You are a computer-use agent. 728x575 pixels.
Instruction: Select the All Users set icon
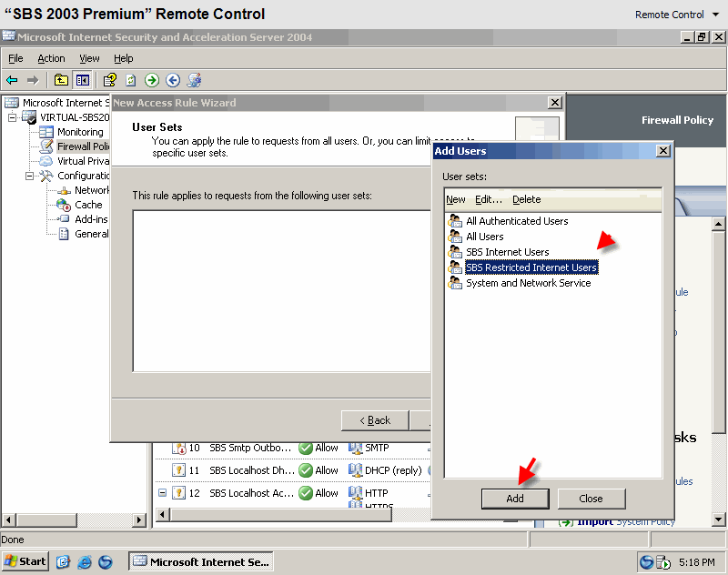point(455,237)
